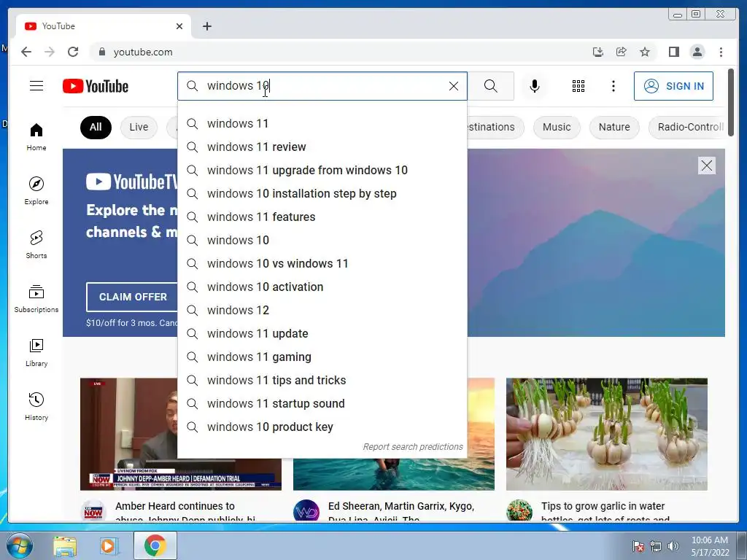
Task: Choose 'windows 10 product key'
Action: click(x=322, y=427)
